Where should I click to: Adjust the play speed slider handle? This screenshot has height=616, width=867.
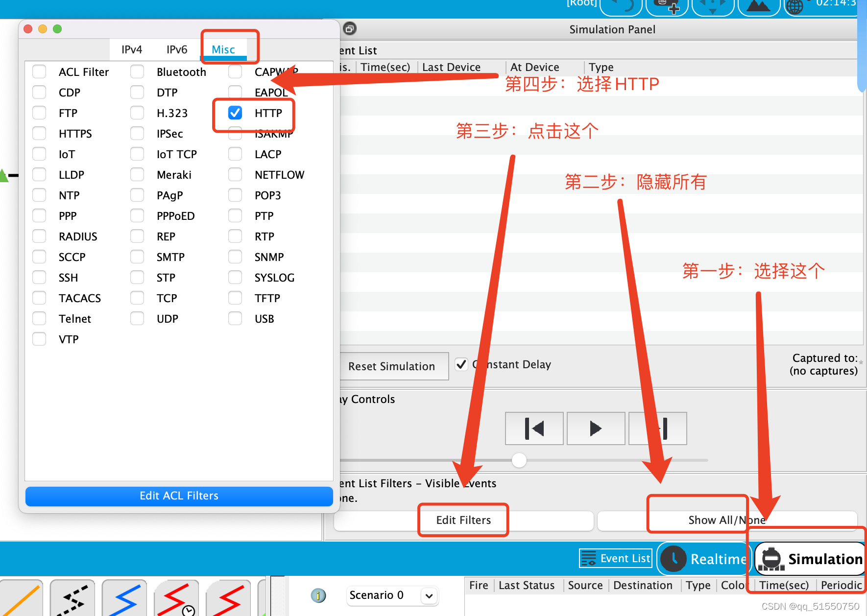click(519, 460)
